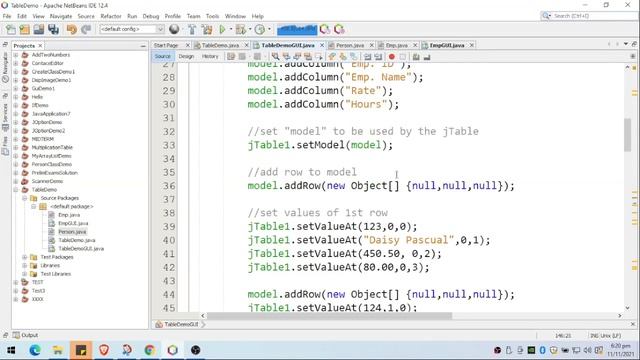Switch editor to Design view
The width and height of the screenshot is (640, 360).
pyautogui.click(x=186, y=56)
